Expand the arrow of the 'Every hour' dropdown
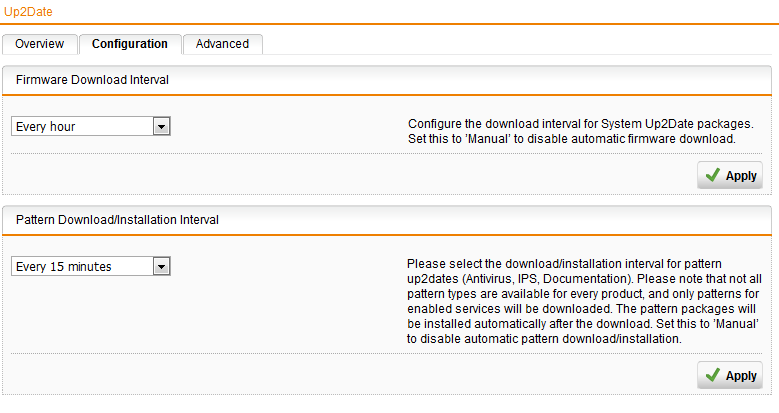This screenshot has height=413, width=779. [x=161, y=127]
